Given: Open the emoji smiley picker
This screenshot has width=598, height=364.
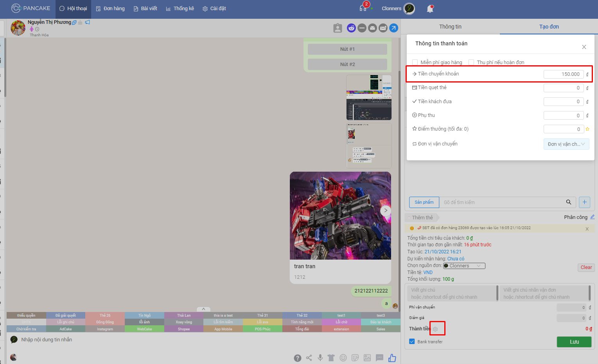Looking at the screenshot, I should (x=343, y=358).
